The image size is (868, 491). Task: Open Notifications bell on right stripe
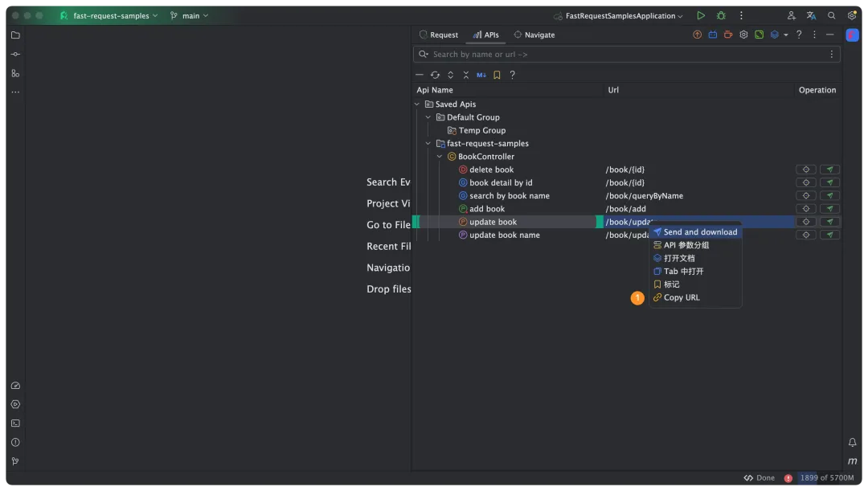point(852,442)
